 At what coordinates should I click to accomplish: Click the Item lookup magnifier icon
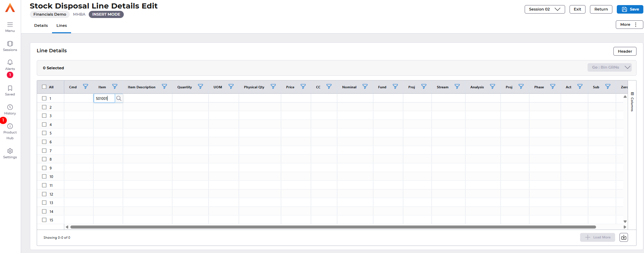119,98
